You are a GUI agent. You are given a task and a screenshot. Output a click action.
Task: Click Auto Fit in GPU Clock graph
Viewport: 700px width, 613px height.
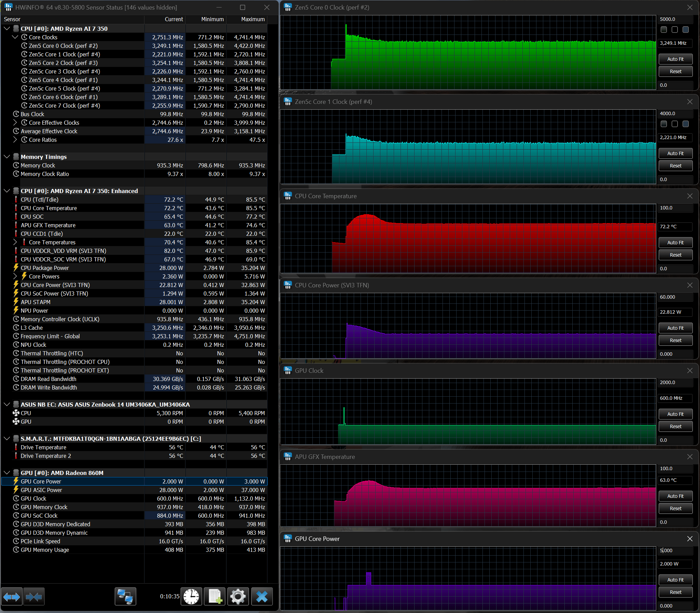point(675,414)
